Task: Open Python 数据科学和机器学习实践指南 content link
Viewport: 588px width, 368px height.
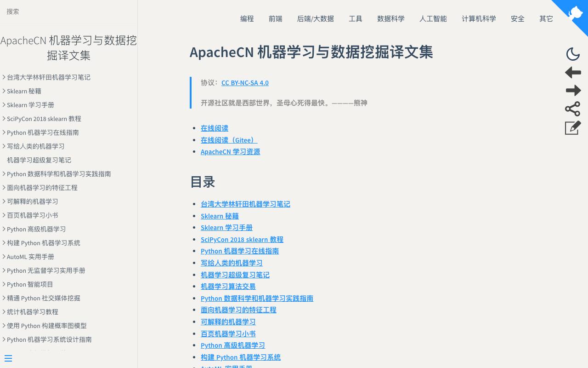Action: coord(257,299)
